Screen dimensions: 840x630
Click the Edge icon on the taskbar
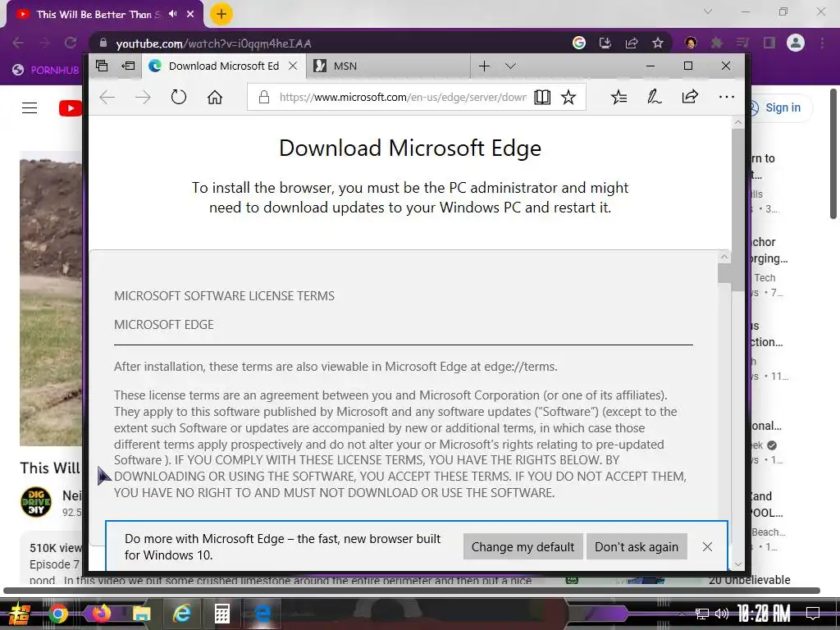tap(262, 614)
